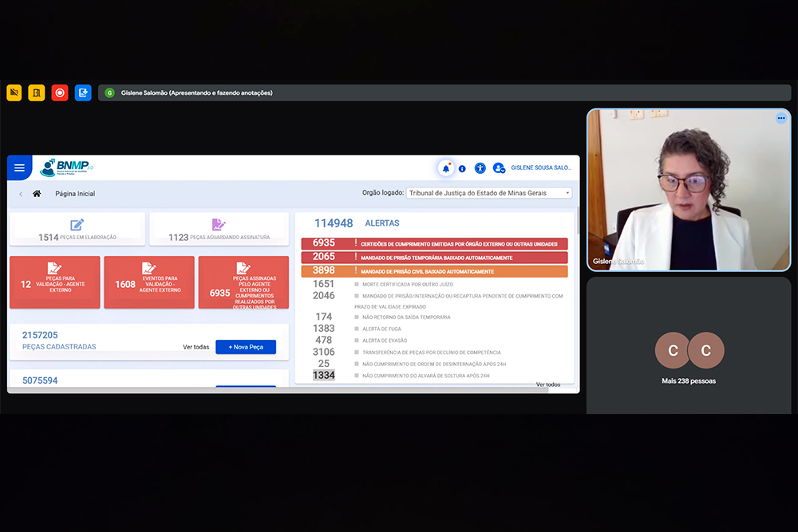This screenshot has height=532, width=798.
Task: Click Ver todas link for peças cadastradas
Action: pyautogui.click(x=196, y=347)
